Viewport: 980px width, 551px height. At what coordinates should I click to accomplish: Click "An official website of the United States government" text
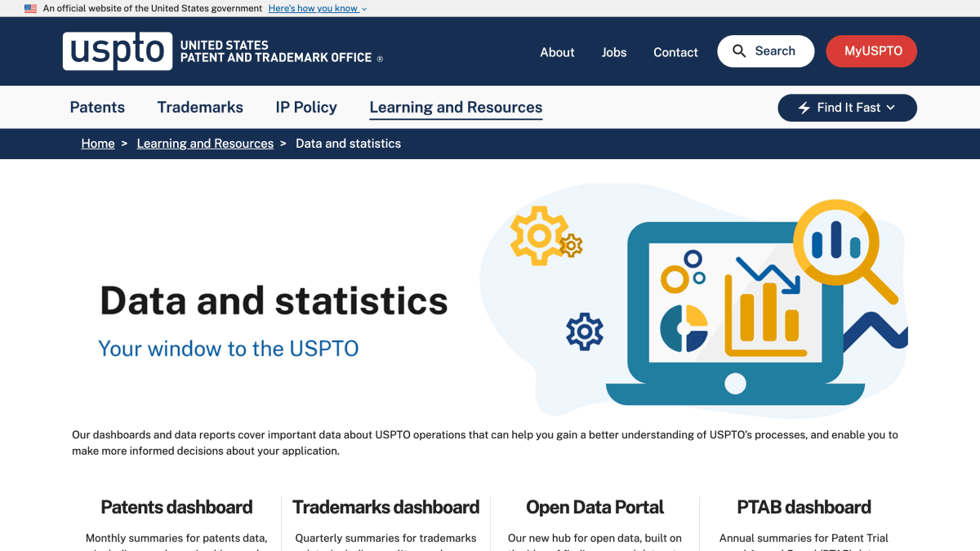153,8
